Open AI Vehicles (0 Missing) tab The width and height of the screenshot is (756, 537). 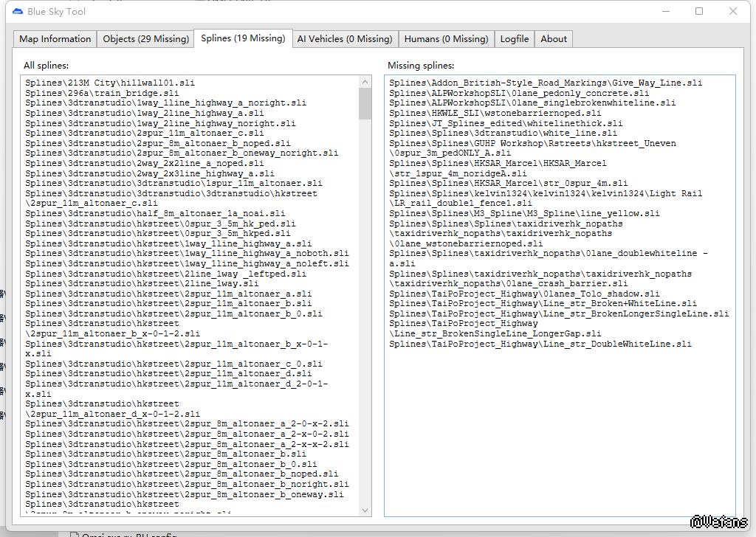click(x=344, y=39)
